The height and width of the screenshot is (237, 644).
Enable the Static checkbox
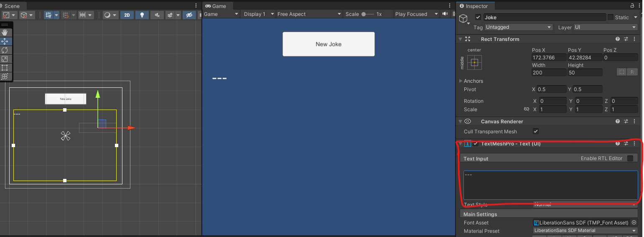click(x=611, y=17)
